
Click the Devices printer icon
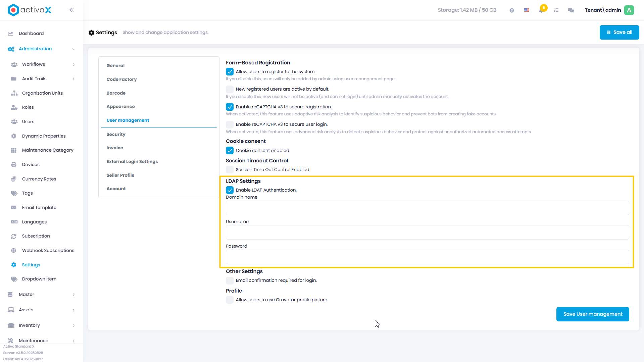click(x=14, y=165)
